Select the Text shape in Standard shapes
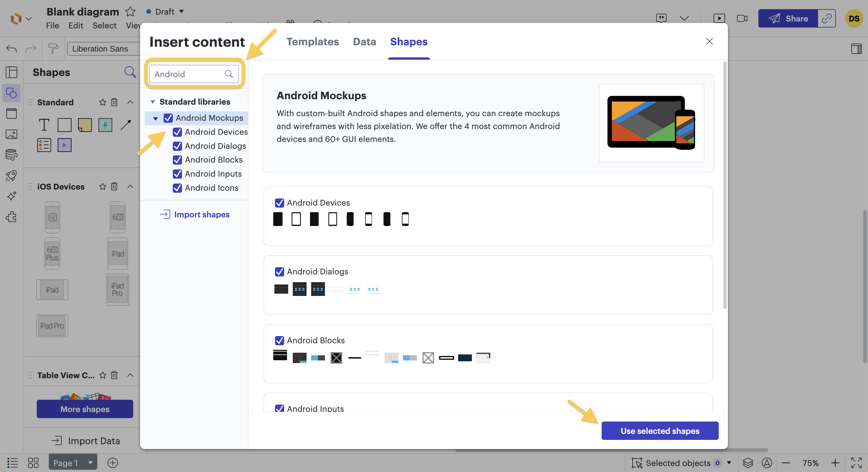This screenshot has width=868, height=472. pos(44,125)
